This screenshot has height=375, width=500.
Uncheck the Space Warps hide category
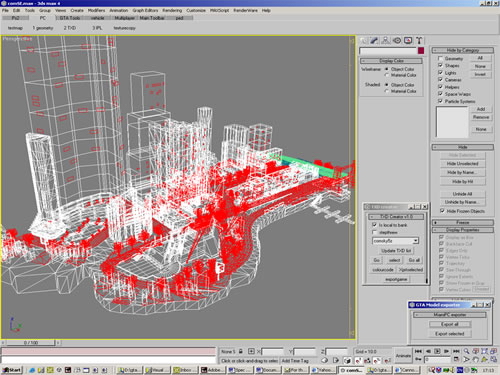click(x=441, y=94)
